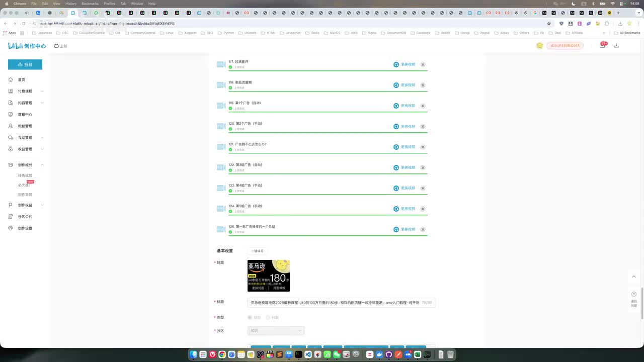Open a new Chrome tab
644x362 pixels.
click(618, 13)
